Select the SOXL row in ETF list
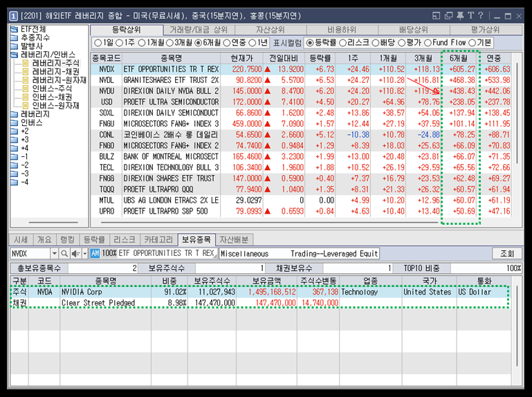This screenshot has width=532, height=397. [301, 113]
